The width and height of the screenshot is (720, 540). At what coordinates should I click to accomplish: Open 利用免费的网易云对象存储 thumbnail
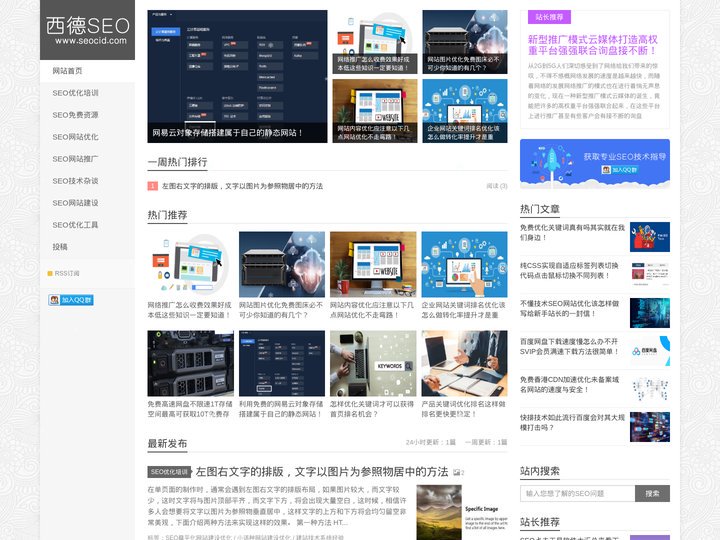point(281,363)
